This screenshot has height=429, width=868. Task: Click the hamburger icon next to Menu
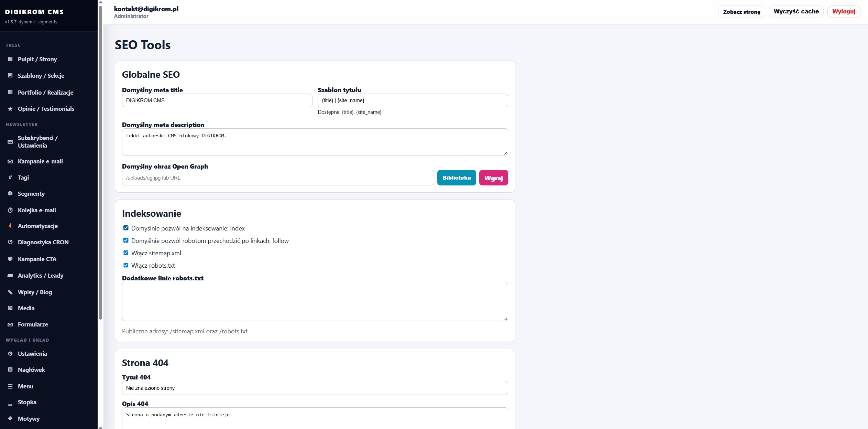(10, 386)
